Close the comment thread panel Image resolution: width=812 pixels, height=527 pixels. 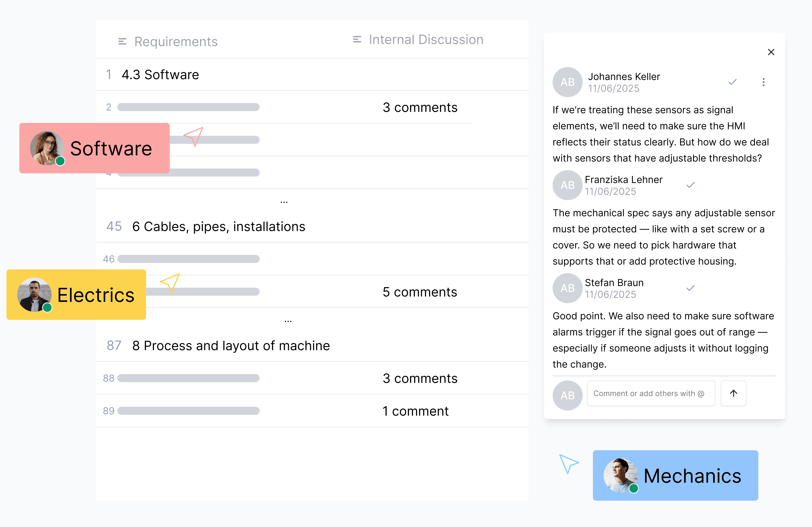pyautogui.click(x=771, y=52)
